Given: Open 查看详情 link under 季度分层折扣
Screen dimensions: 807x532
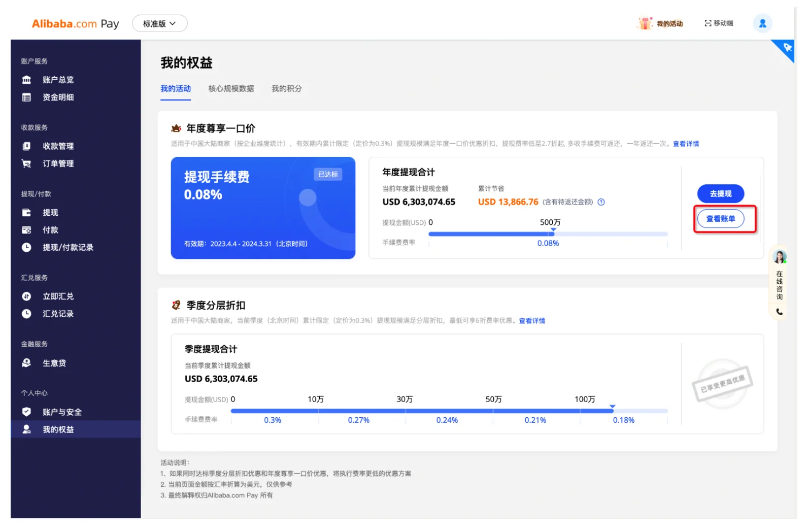Looking at the screenshot, I should 531,321.
